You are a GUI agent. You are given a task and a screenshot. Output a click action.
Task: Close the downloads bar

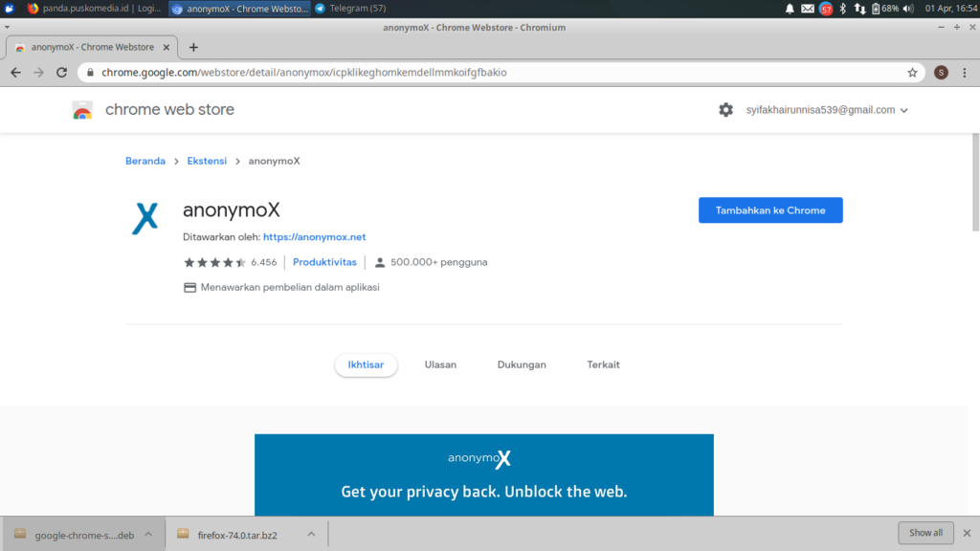pos(967,533)
